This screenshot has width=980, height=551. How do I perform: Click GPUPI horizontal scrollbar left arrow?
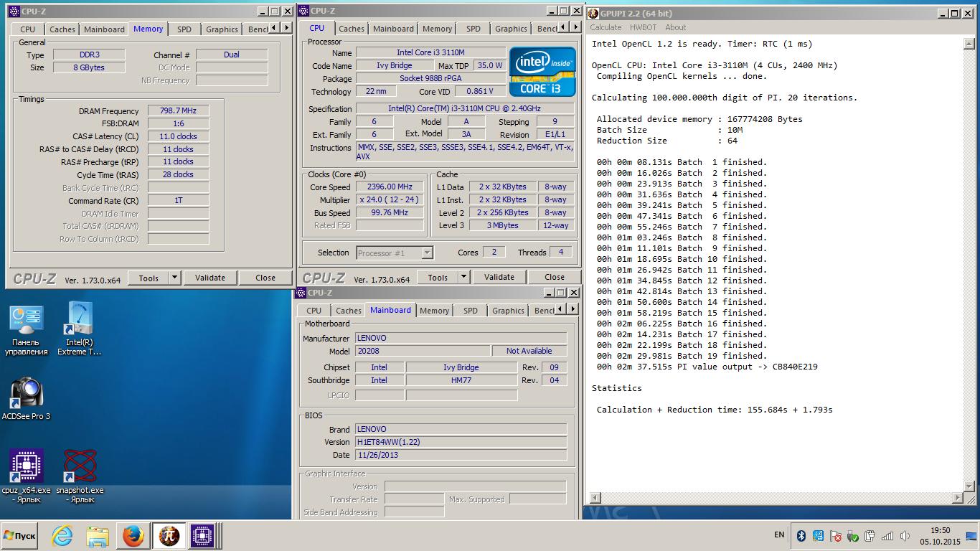tap(594, 498)
